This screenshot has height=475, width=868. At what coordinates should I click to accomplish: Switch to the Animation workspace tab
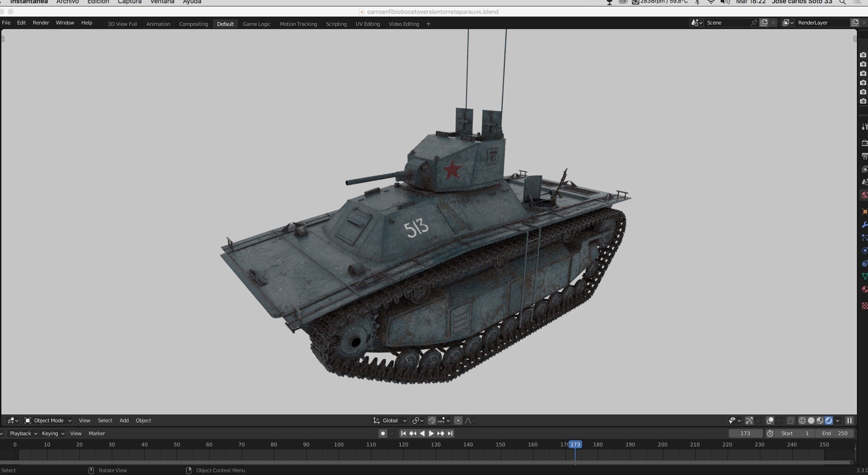click(x=158, y=24)
